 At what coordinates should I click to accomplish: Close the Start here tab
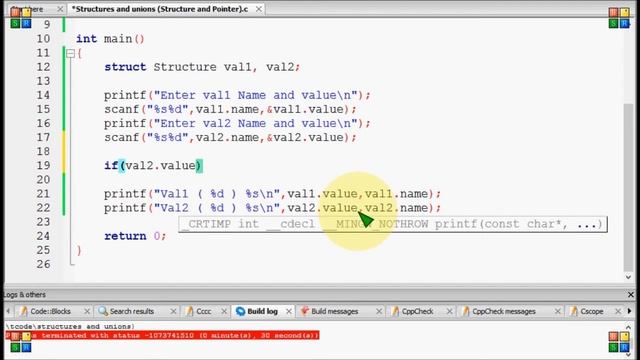tap(60, 9)
